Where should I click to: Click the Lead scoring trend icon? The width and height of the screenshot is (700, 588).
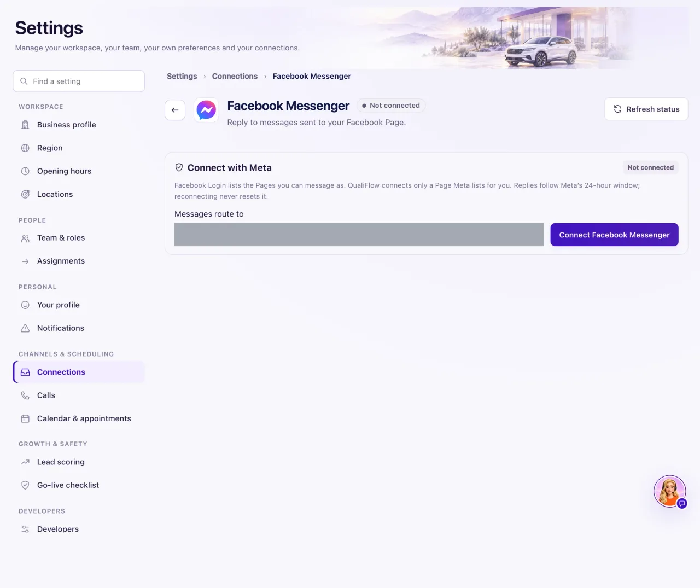coord(25,462)
